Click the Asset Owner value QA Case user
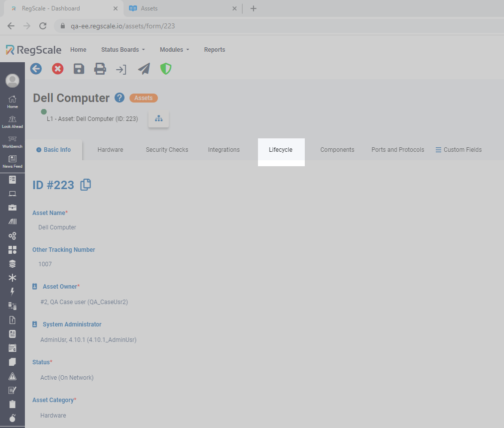Screen dimensions: 504x428 (x=84, y=302)
